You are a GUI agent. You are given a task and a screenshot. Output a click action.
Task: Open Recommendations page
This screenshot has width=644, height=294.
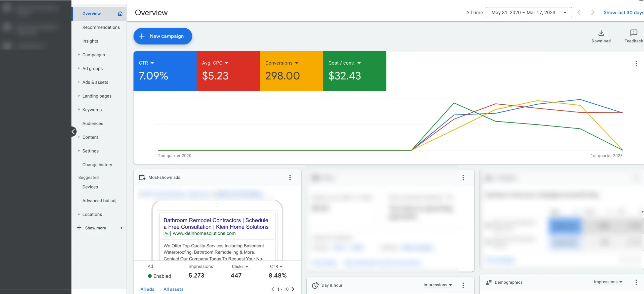pyautogui.click(x=101, y=27)
